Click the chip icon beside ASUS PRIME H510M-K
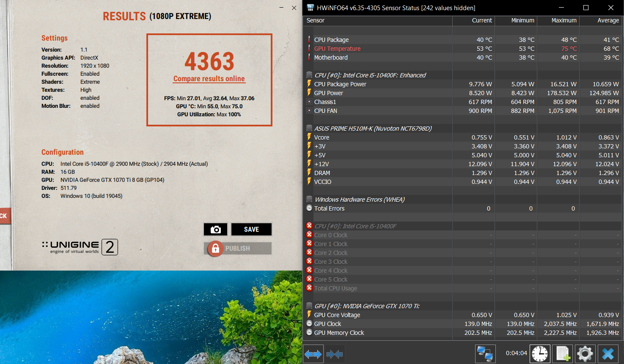 click(x=309, y=129)
